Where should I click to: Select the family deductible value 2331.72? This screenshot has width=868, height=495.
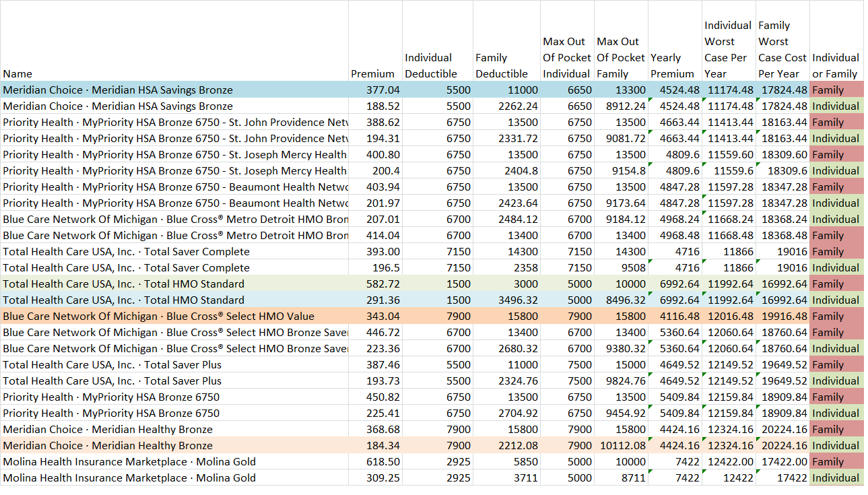506,138
